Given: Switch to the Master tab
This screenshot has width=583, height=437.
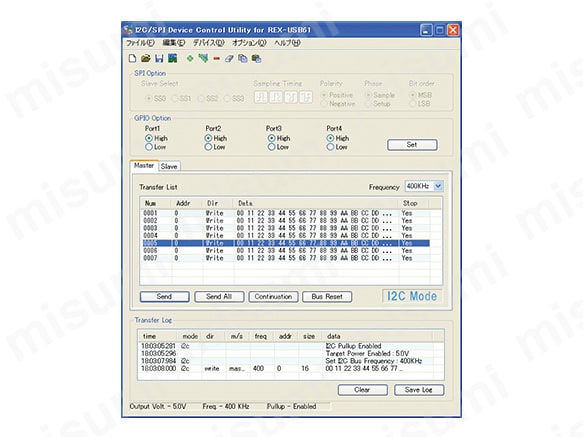Looking at the screenshot, I should (144, 166).
